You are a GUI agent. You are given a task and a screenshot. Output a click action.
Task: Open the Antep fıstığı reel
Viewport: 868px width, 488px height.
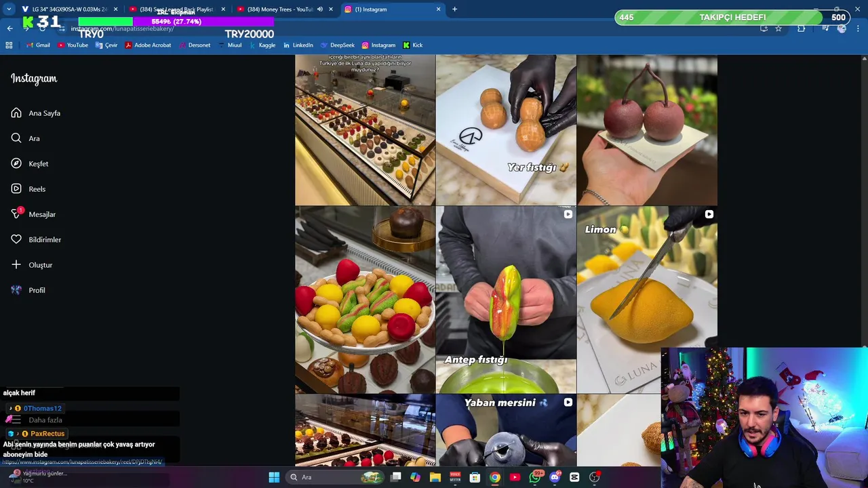506,300
